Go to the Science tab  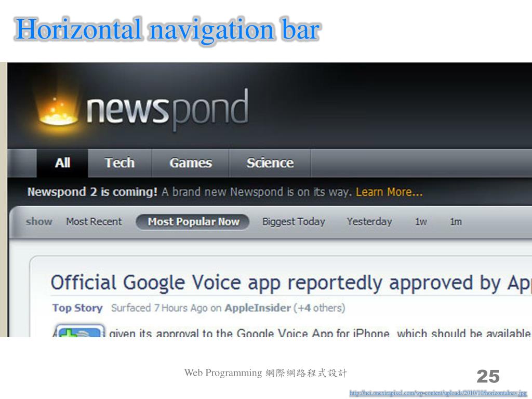(x=270, y=163)
